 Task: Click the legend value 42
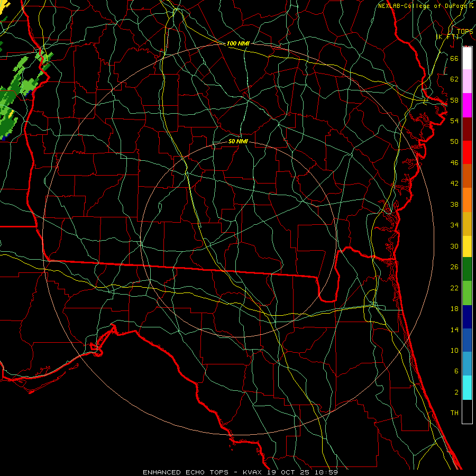click(x=454, y=184)
